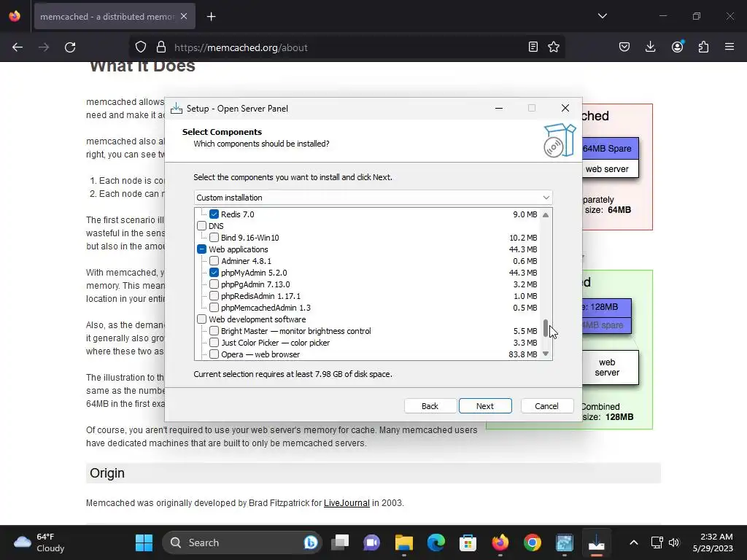Minimize the setup dialog

tap(499, 108)
